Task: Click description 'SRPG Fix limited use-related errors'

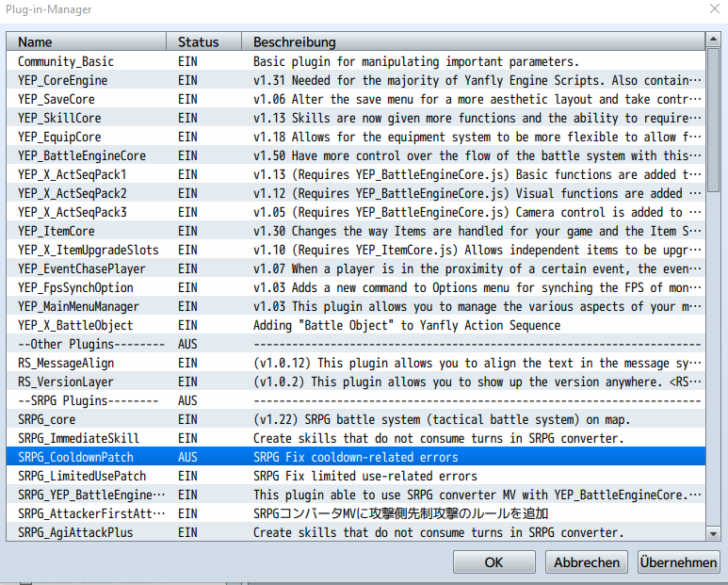Action: click(364, 477)
